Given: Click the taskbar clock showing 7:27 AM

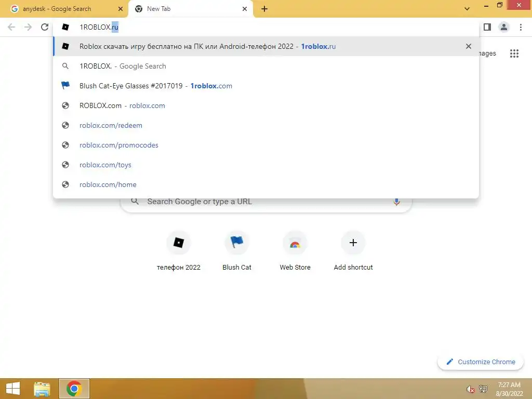Looking at the screenshot, I should pos(509,389).
